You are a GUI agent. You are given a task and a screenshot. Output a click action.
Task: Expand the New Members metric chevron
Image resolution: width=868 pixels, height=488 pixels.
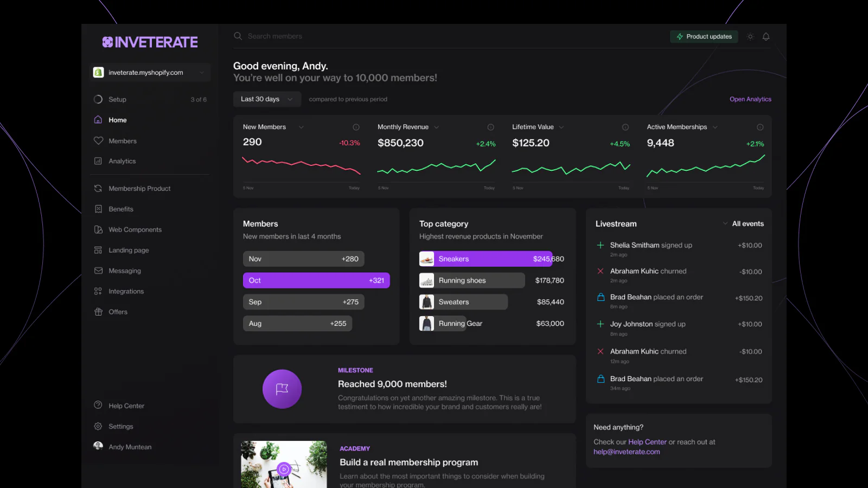301,127
